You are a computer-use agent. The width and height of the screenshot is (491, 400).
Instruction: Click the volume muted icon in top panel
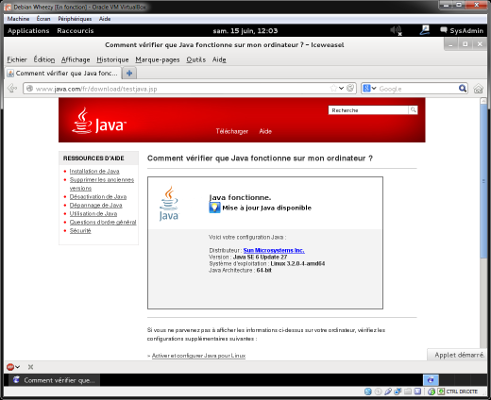click(396, 31)
